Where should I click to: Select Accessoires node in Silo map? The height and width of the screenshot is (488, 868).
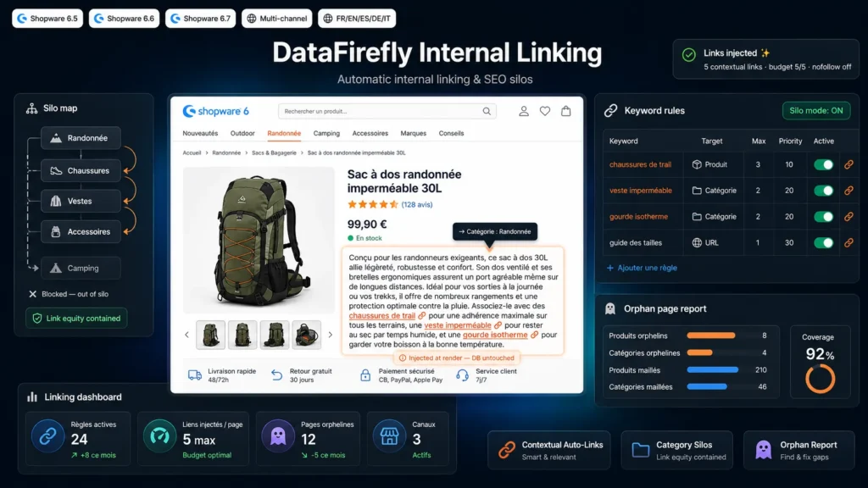81,231
